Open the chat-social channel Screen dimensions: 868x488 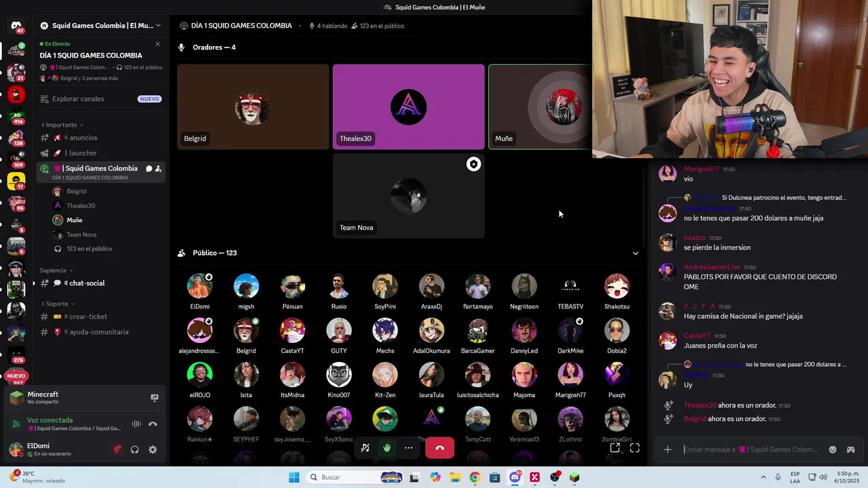coord(100,283)
